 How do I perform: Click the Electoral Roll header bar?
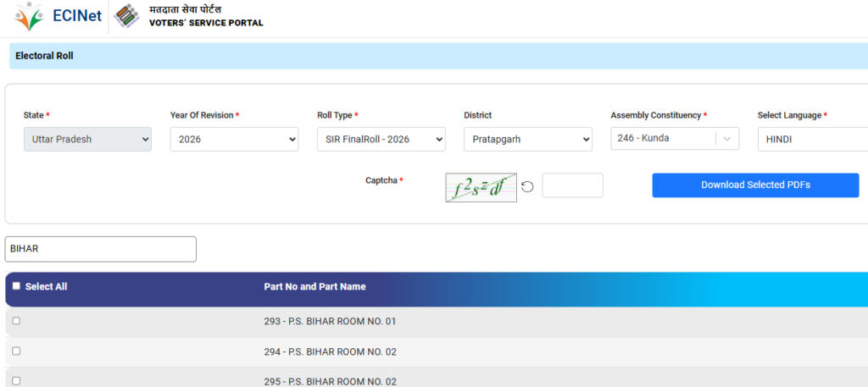pos(438,56)
